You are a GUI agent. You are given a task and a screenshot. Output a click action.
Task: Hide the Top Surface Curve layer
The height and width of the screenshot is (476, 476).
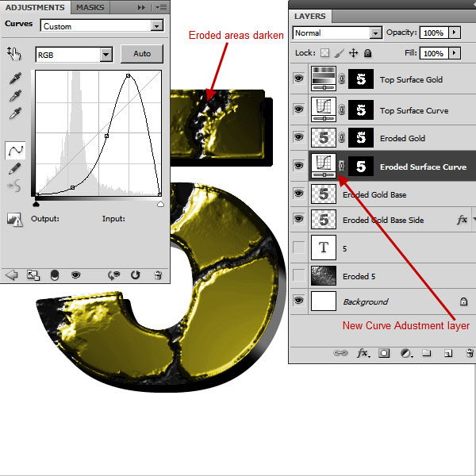pos(299,109)
